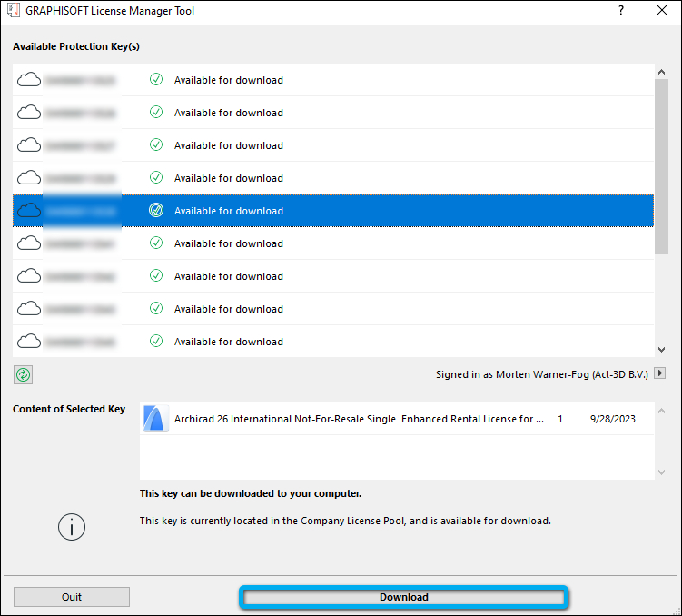The image size is (682, 616).
Task: Download the selected protection key
Action: [x=403, y=597]
